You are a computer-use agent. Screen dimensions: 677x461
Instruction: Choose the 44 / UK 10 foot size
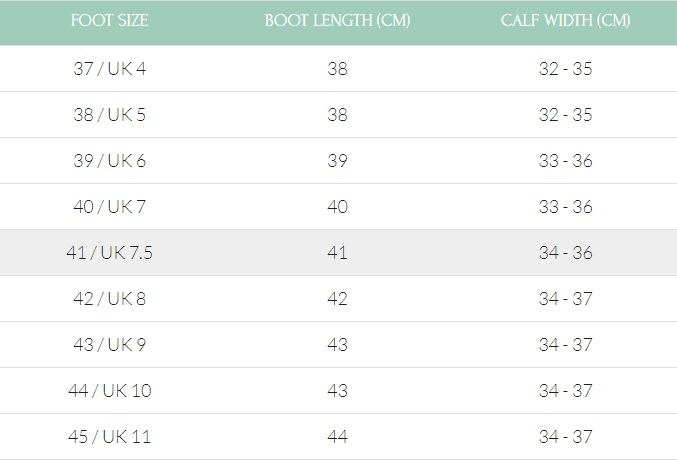coord(110,391)
